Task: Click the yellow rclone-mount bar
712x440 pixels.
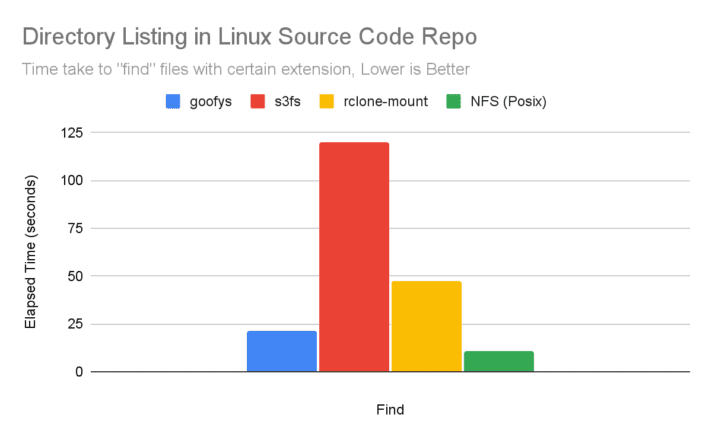Action: click(426, 326)
